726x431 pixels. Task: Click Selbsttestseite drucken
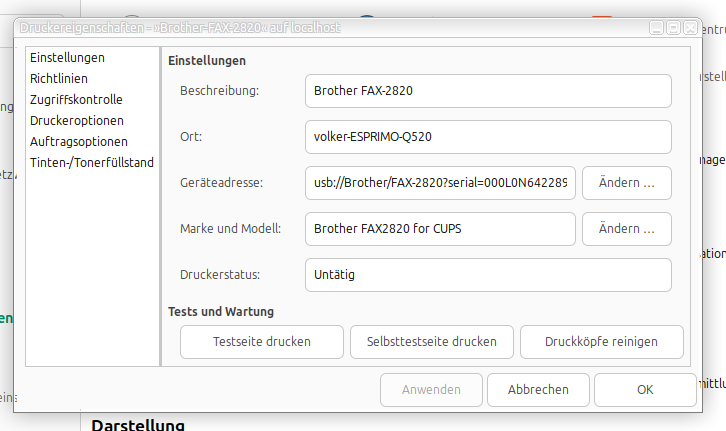[432, 342]
